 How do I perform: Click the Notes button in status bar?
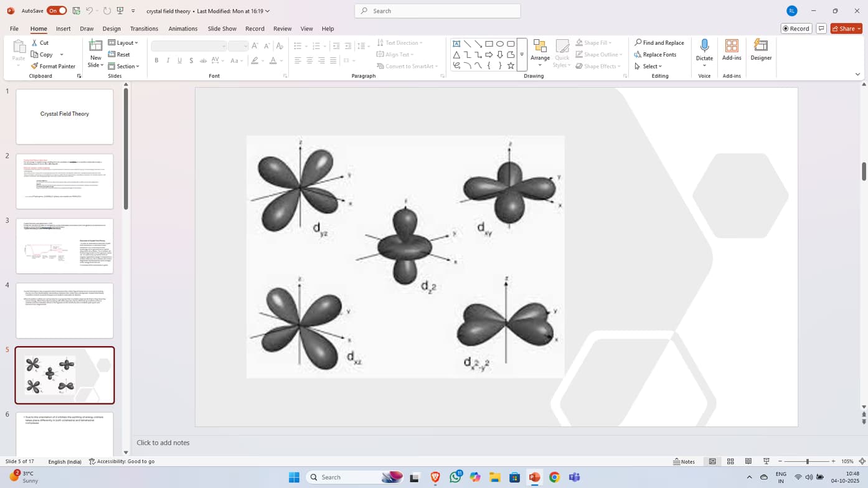point(685,461)
